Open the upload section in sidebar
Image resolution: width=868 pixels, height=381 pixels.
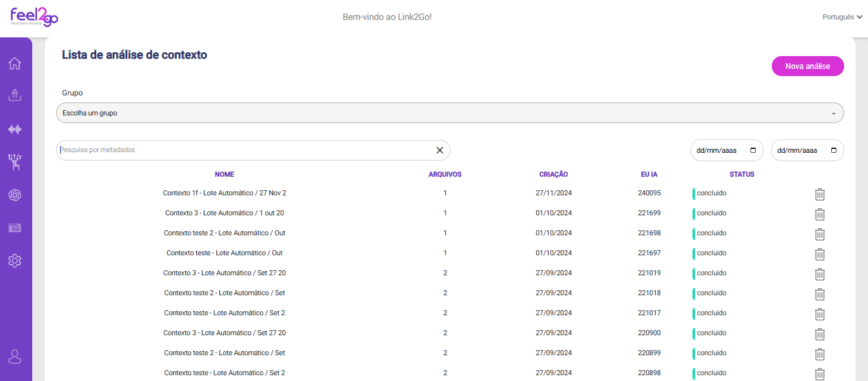pyautogui.click(x=15, y=95)
